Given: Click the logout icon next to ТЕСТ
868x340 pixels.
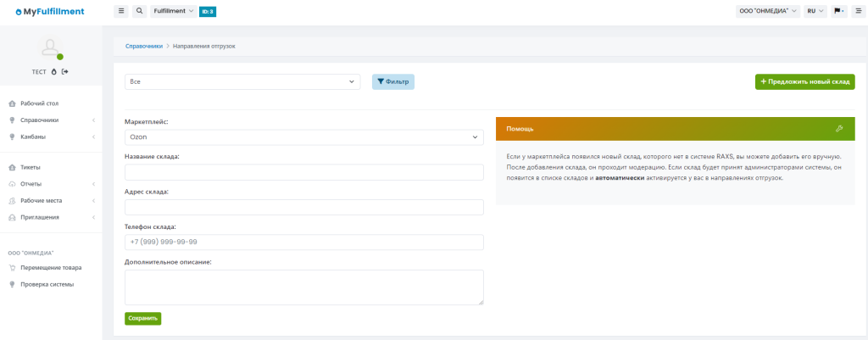Looking at the screenshot, I should pyautogui.click(x=64, y=72).
